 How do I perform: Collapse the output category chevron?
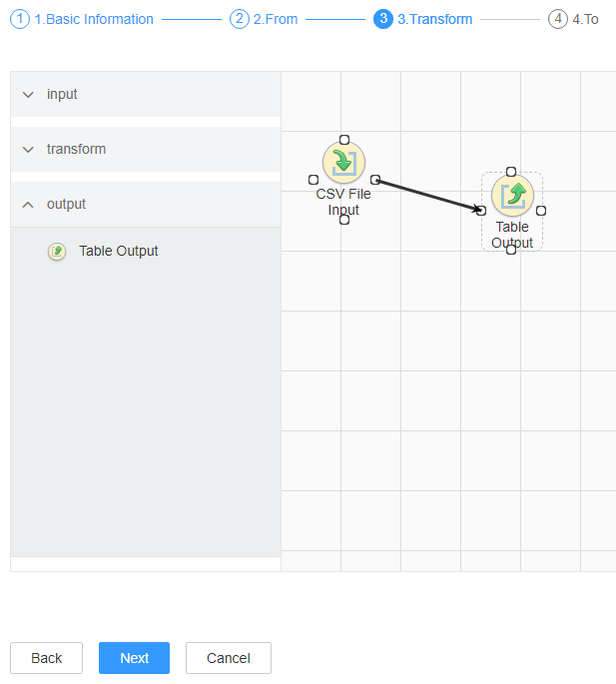[x=28, y=205]
